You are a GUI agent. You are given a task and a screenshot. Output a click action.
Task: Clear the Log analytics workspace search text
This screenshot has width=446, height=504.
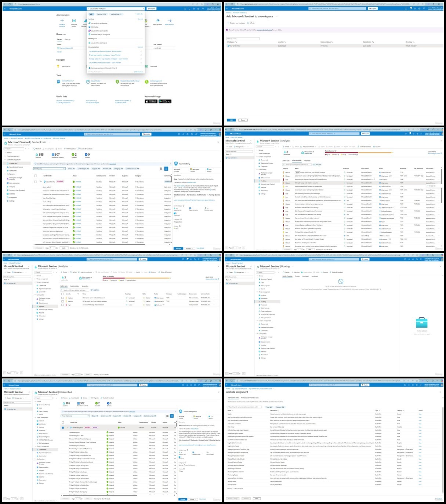pos(143,8)
